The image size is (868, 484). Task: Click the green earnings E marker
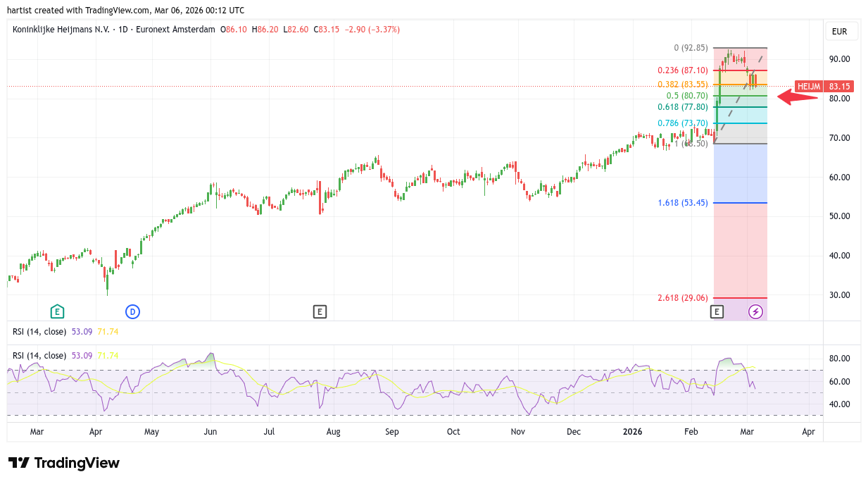click(57, 311)
